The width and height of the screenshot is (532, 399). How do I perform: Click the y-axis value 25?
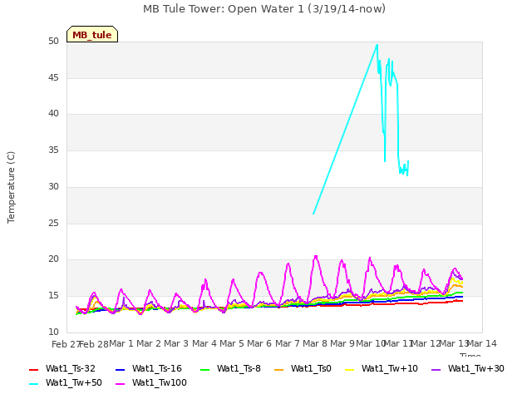click(53, 224)
